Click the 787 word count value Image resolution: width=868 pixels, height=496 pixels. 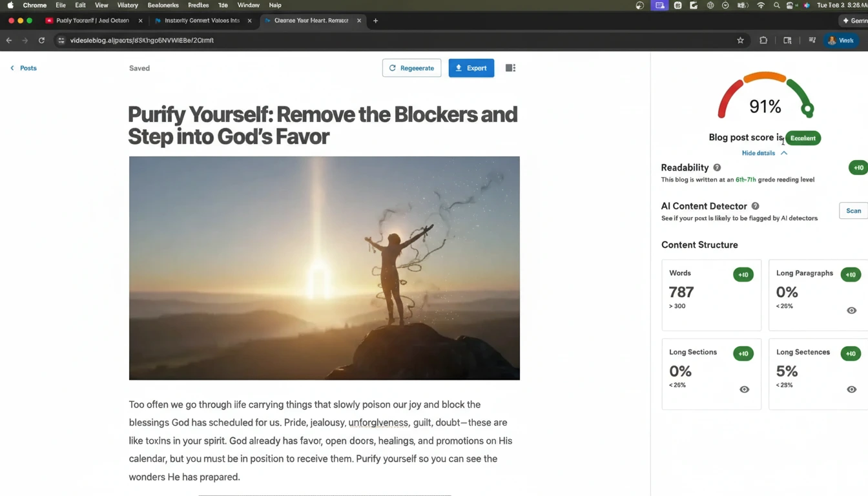click(681, 292)
